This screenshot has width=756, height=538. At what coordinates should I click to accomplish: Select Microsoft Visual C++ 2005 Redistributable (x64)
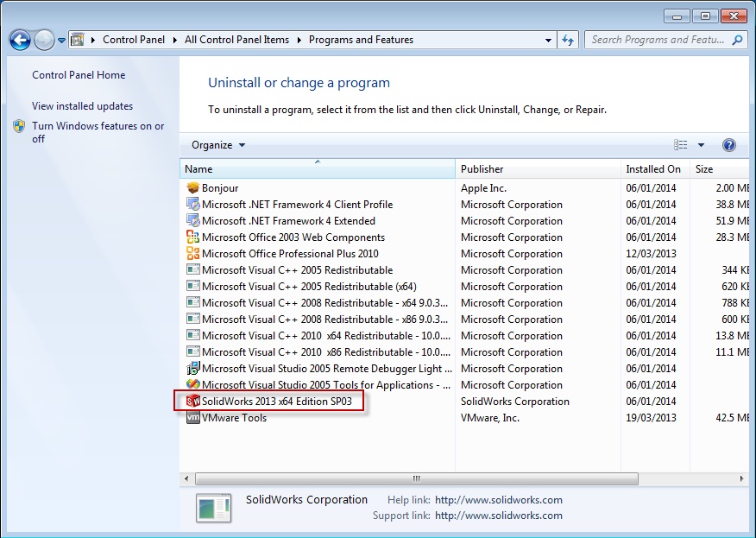(x=309, y=286)
